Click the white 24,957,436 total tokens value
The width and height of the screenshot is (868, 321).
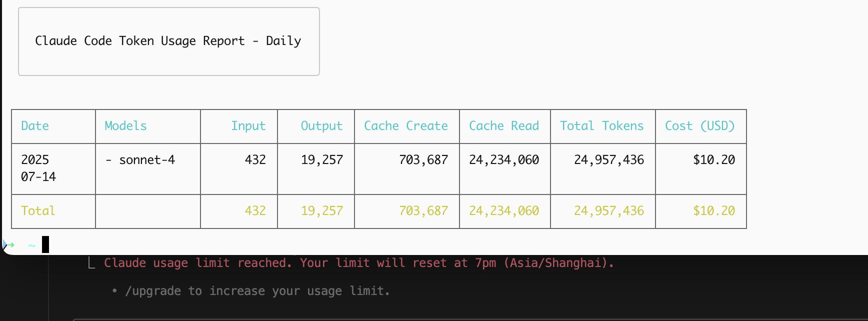coord(608,160)
